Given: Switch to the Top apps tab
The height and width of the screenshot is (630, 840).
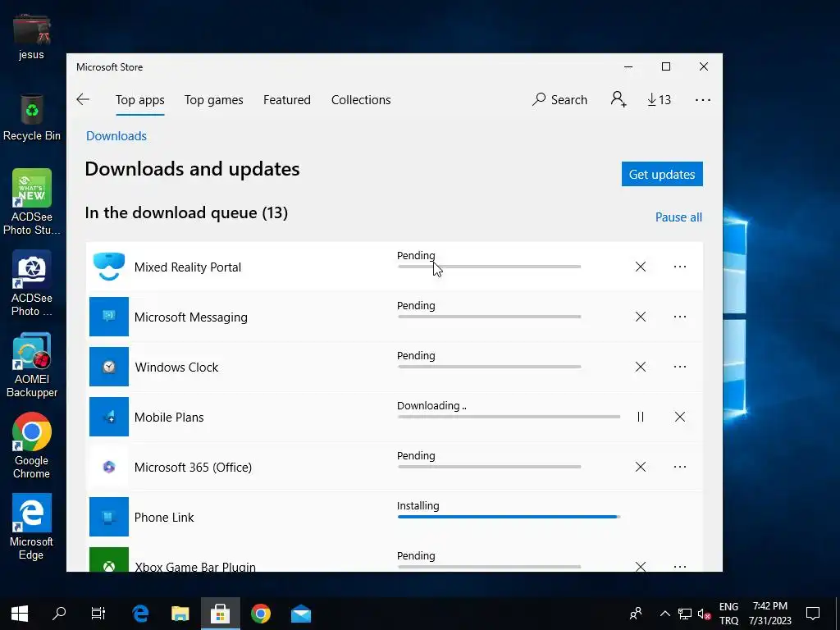Looking at the screenshot, I should 139,99.
